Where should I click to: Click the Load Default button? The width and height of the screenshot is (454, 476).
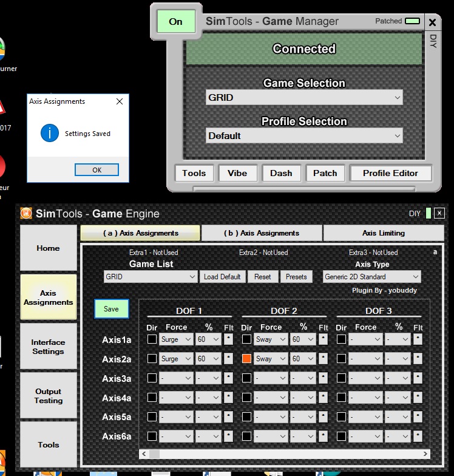[x=222, y=277]
